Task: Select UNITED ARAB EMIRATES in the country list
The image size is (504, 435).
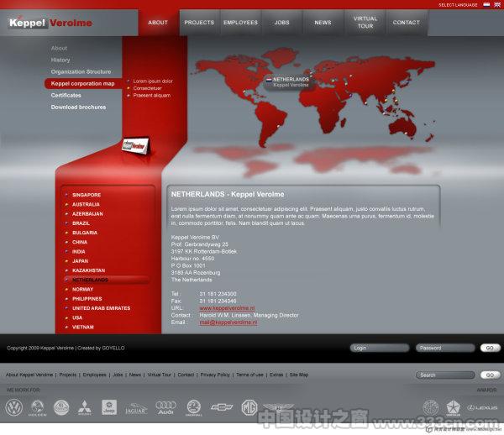Action: 101,308
